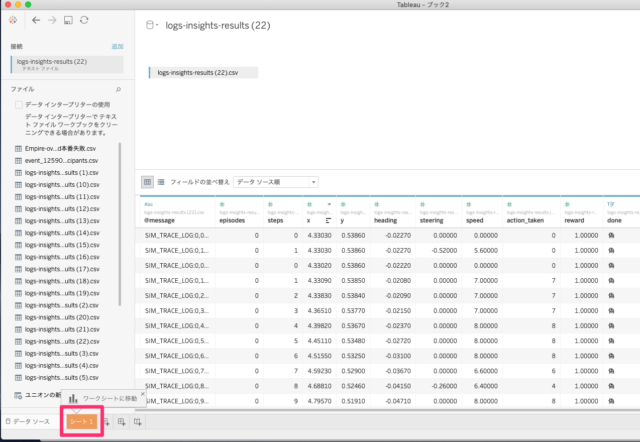The image size is (640, 442).
Task: Open the シート 1 worksheet tab
Action: coord(82,422)
